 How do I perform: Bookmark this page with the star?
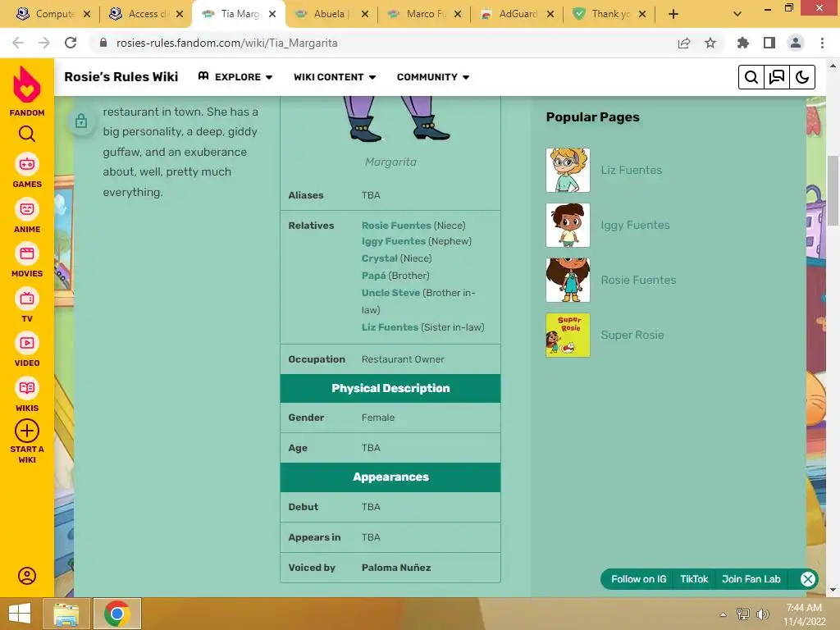click(x=710, y=43)
